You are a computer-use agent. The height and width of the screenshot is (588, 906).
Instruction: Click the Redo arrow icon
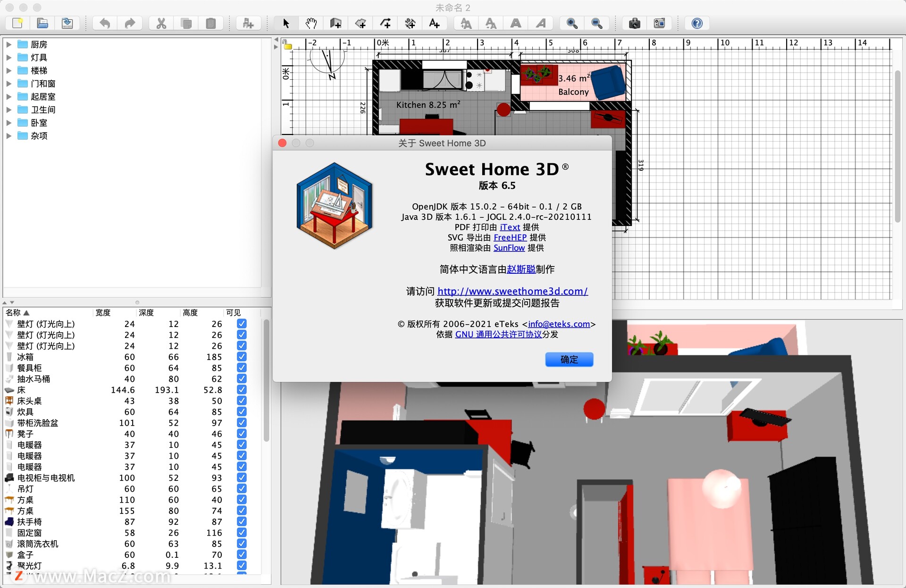pos(130,23)
